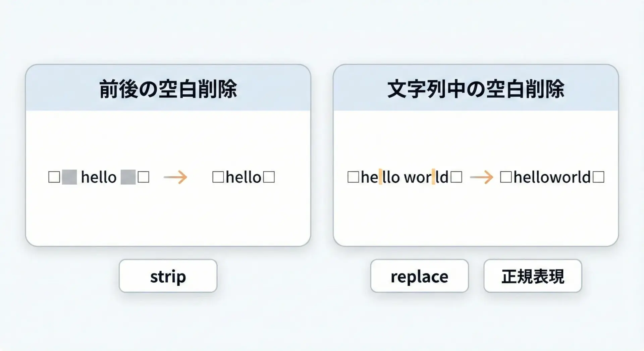Click the 前後の空白削除 card header
This screenshot has height=351, width=644.
168,89
